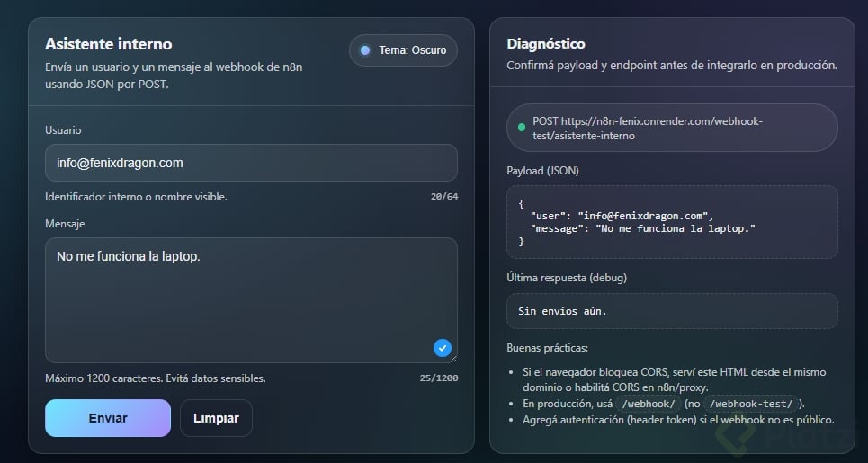This screenshot has width=868, height=463.
Task: Click the Usuario field label
Action: (x=63, y=130)
